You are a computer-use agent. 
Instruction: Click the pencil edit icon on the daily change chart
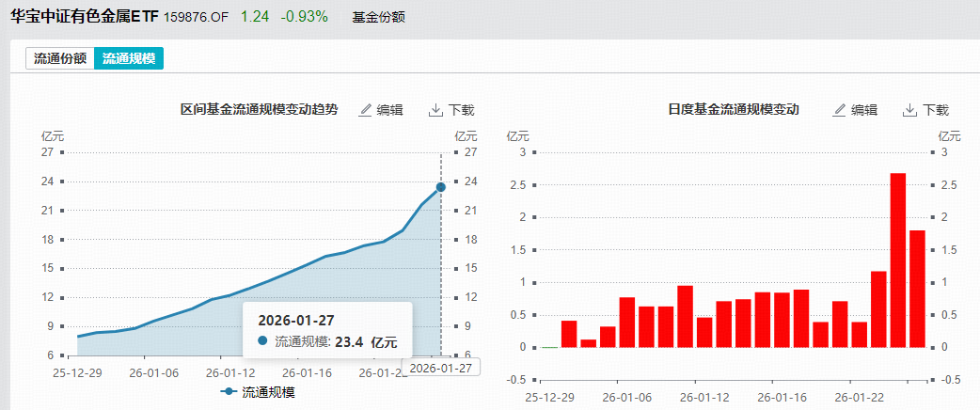pyautogui.click(x=840, y=110)
